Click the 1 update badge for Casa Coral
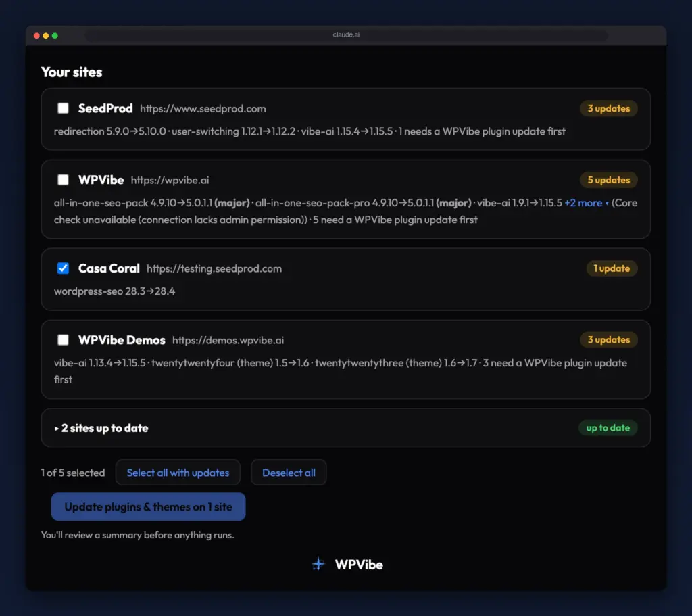 [x=612, y=268]
